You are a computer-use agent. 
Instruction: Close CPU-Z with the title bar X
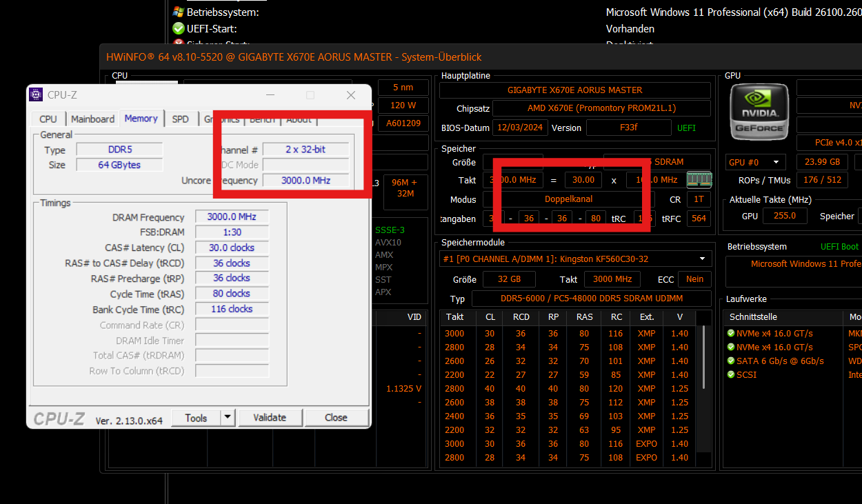[351, 95]
